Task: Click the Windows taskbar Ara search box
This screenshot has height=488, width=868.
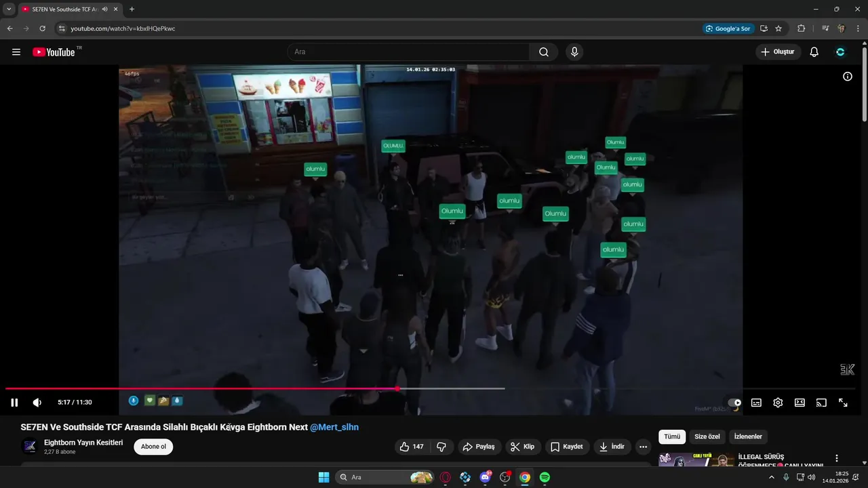Action: point(384,477)
